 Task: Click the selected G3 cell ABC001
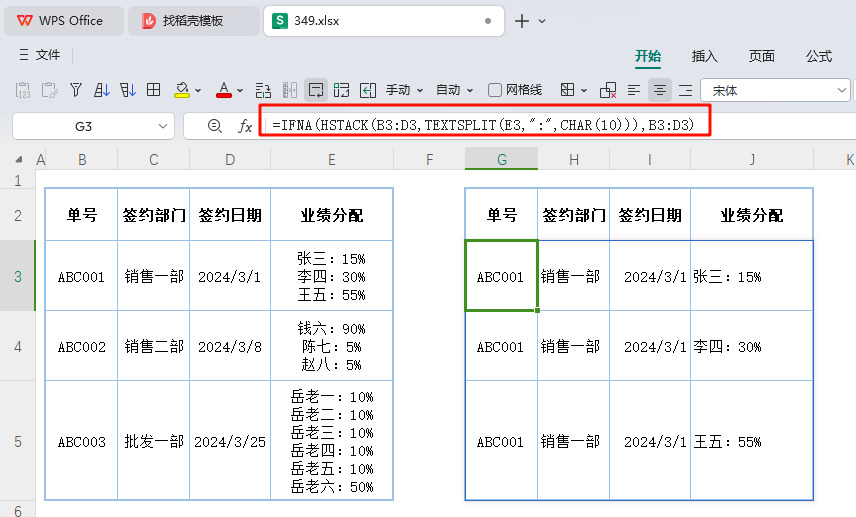point(501,276)
